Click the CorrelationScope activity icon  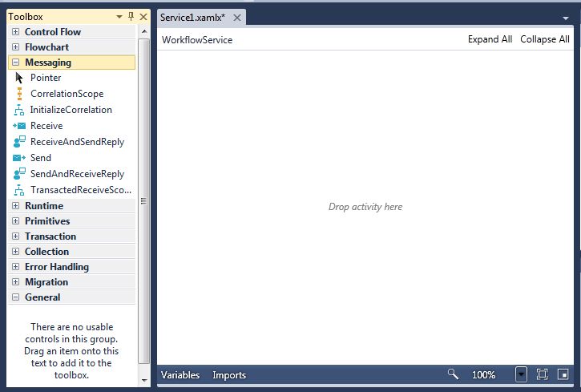point(19,94)
